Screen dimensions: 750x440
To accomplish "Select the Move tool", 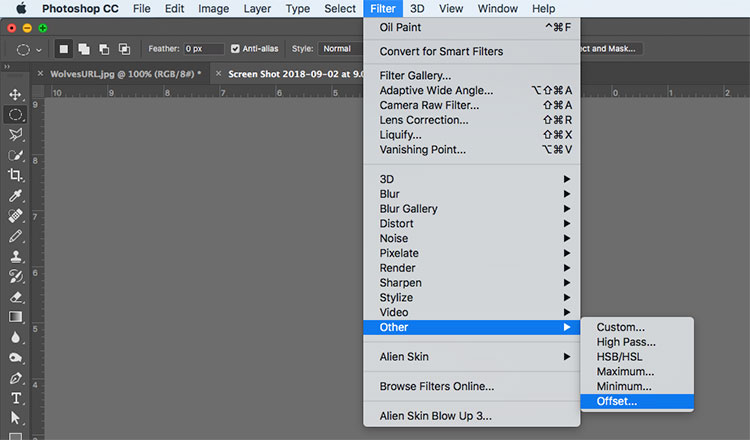I will coord(15,94).
